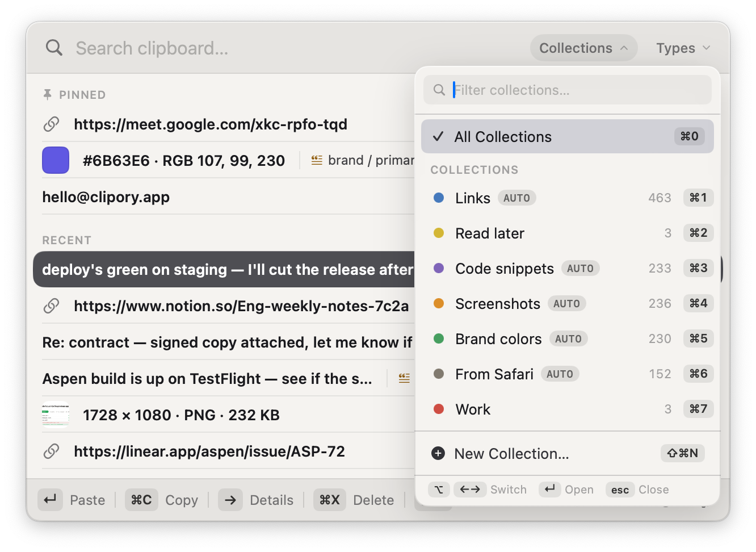The width and height of the screenshot is (756, 552).
Task: Choose the Links collection
Action: point(568,198)
